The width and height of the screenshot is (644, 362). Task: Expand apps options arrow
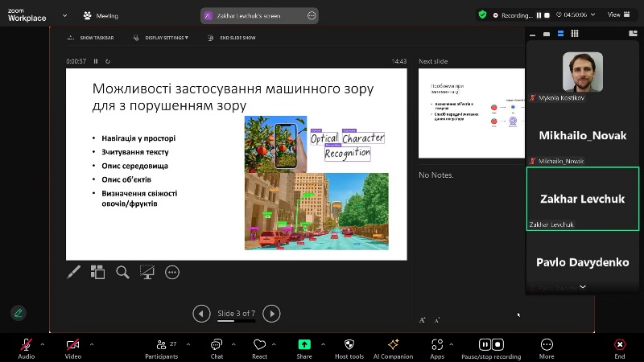452,344
